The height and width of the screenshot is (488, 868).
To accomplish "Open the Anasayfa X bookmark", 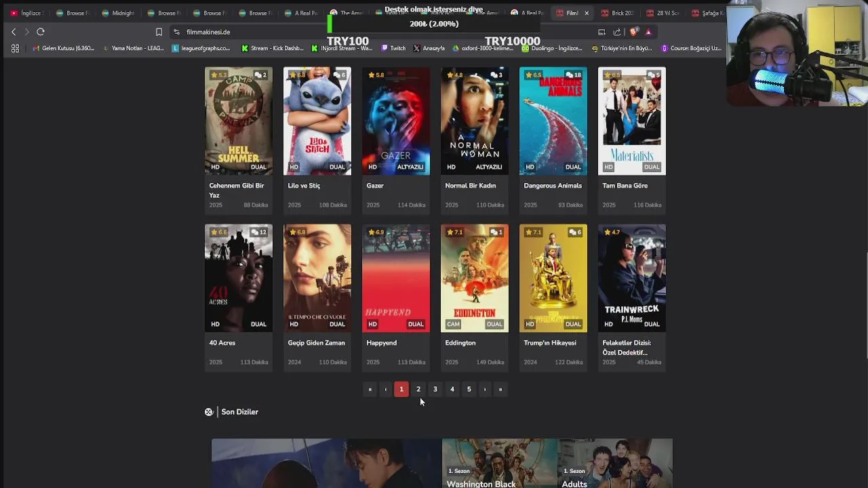I will tap(429, 48).
